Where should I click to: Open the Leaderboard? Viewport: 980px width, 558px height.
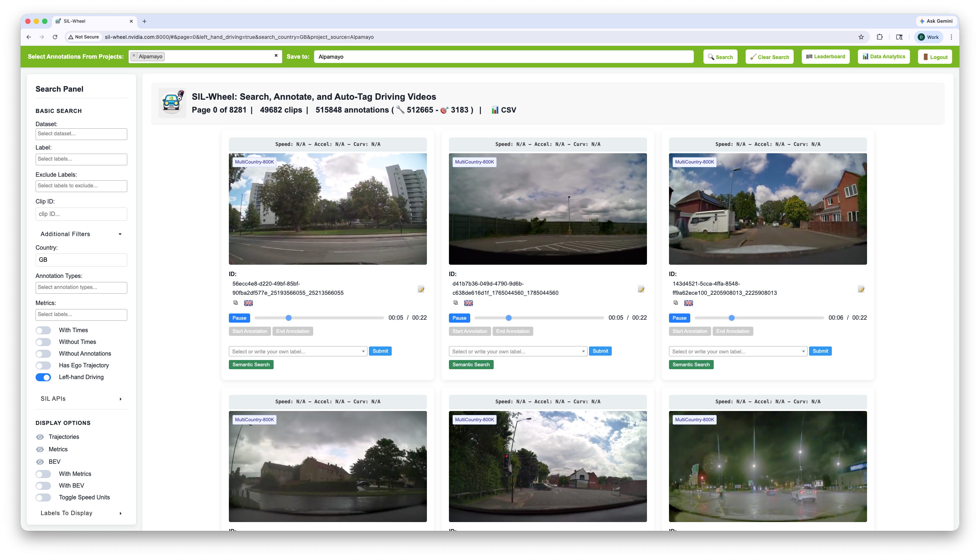[826, 57]
